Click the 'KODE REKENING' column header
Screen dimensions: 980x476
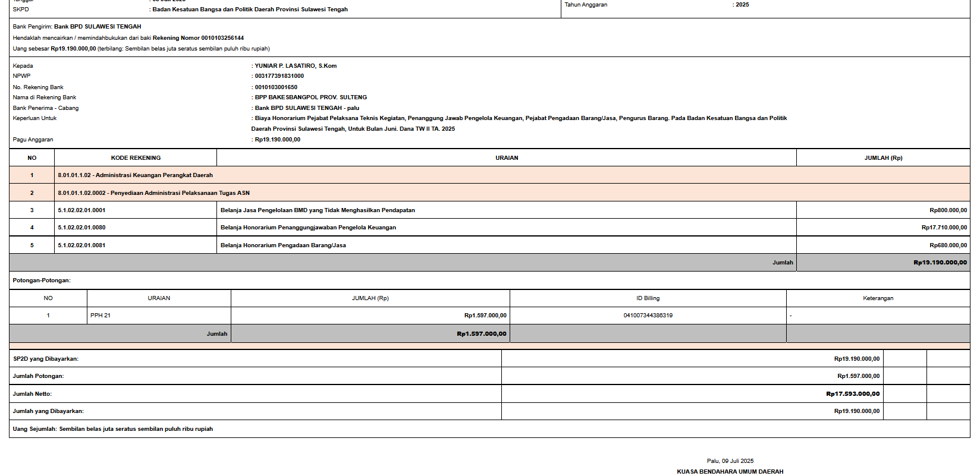pyautogui.click(x=136, y=158)
